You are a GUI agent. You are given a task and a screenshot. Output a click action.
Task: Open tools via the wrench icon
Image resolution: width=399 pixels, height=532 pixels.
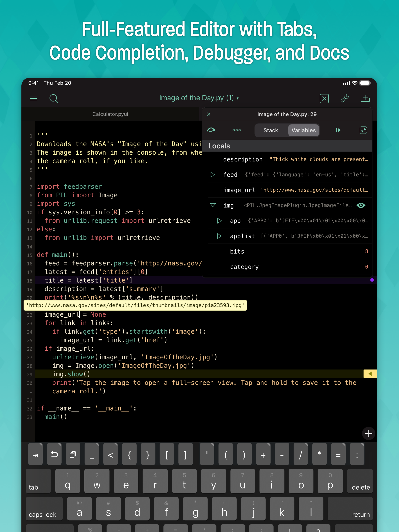click(x=345, y=98)
